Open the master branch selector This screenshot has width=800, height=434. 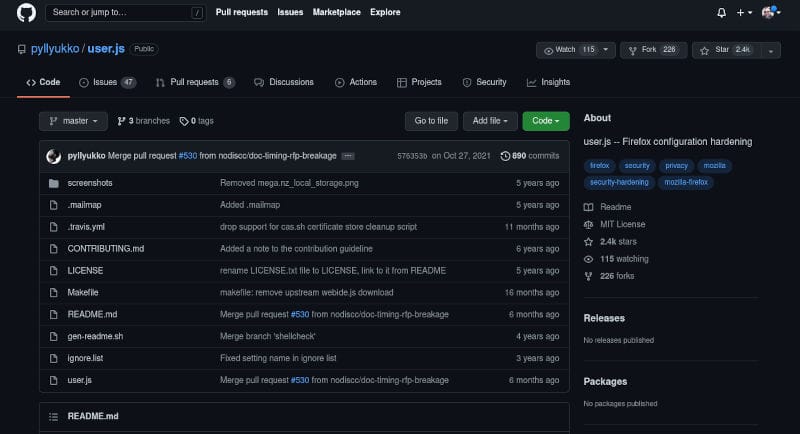[x=73, y=121]
